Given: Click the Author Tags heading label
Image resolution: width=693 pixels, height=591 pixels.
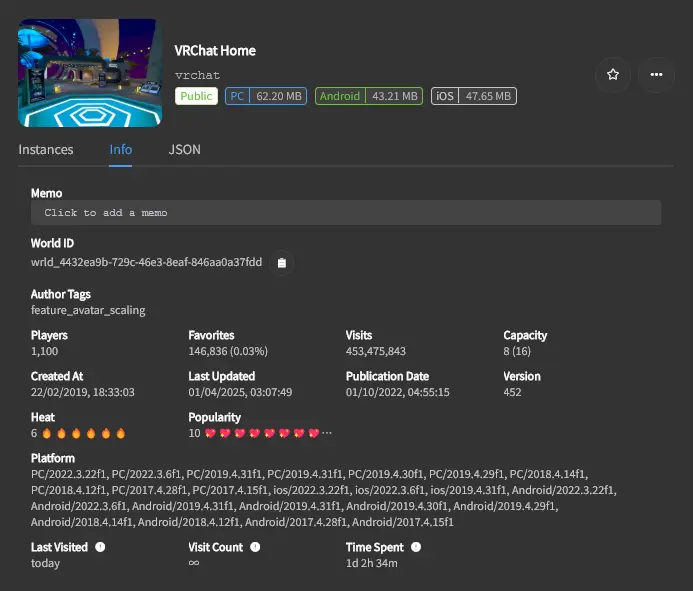Looking at the screenshot, I should (61, 294).
